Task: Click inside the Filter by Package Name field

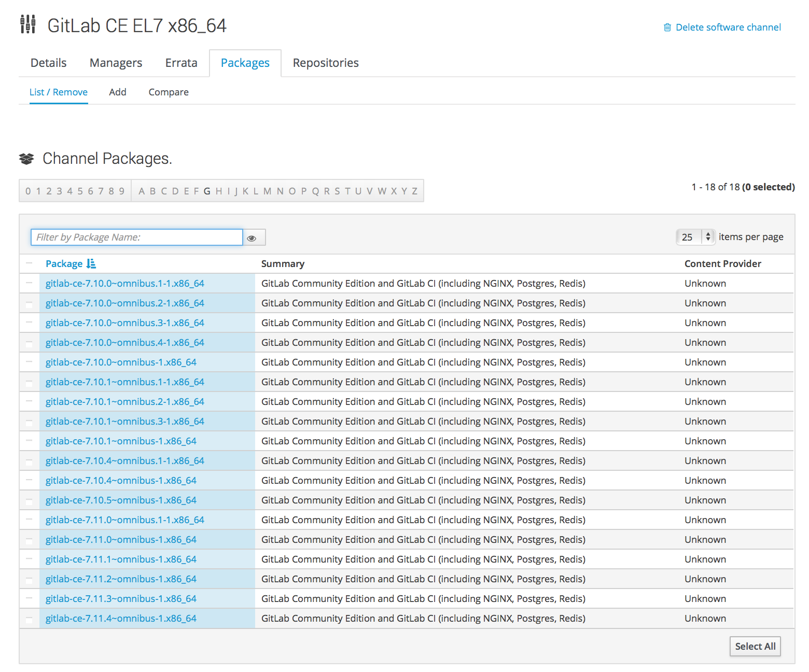Action: coord(136,237)
